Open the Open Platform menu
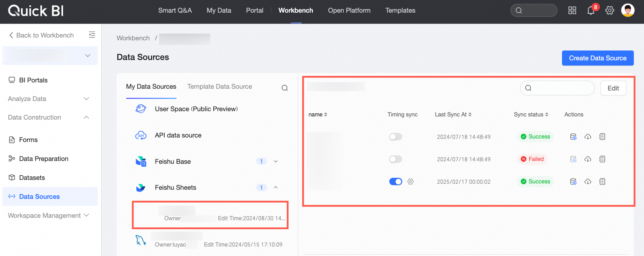 pyautogui.click(x=349, y=11)
